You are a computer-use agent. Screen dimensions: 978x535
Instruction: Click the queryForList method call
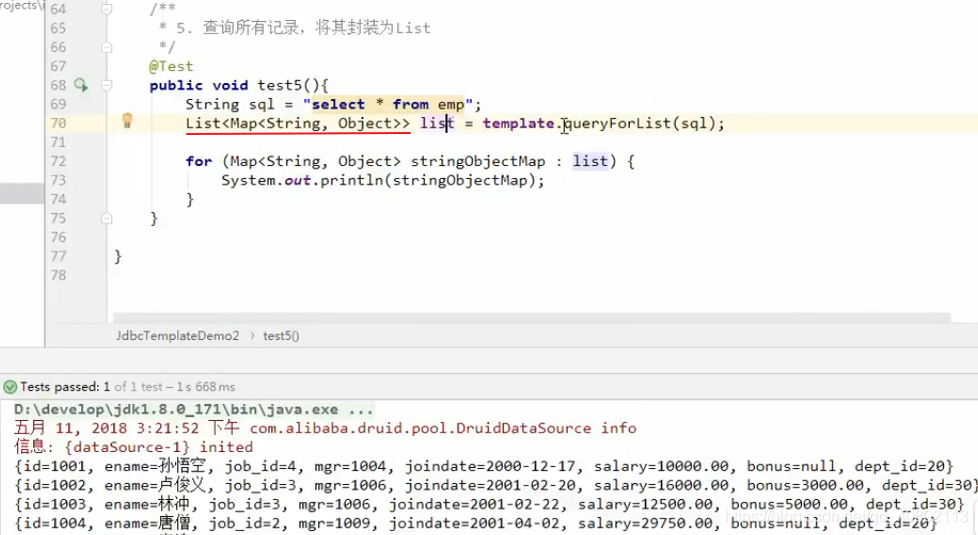point(616,123)
